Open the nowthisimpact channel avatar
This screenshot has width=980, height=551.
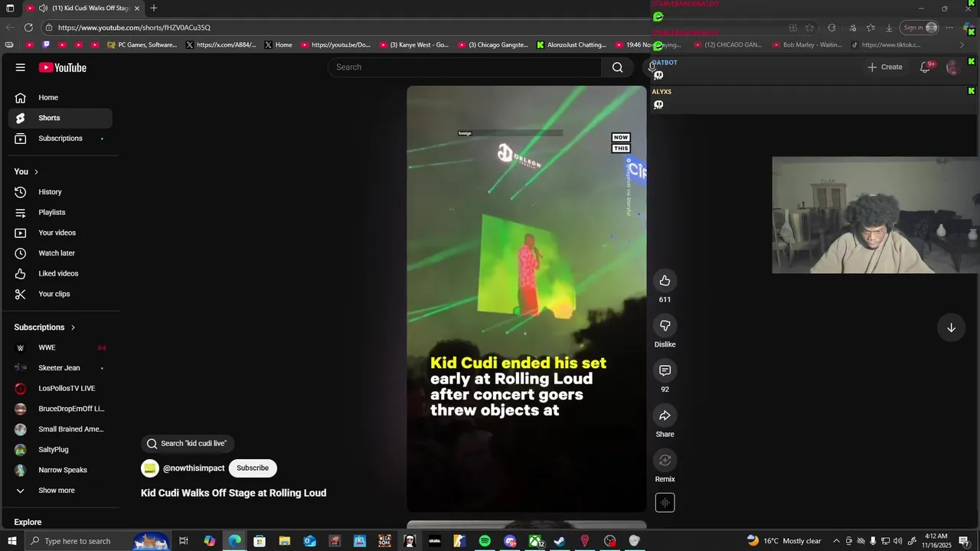[x=150, y=468]
